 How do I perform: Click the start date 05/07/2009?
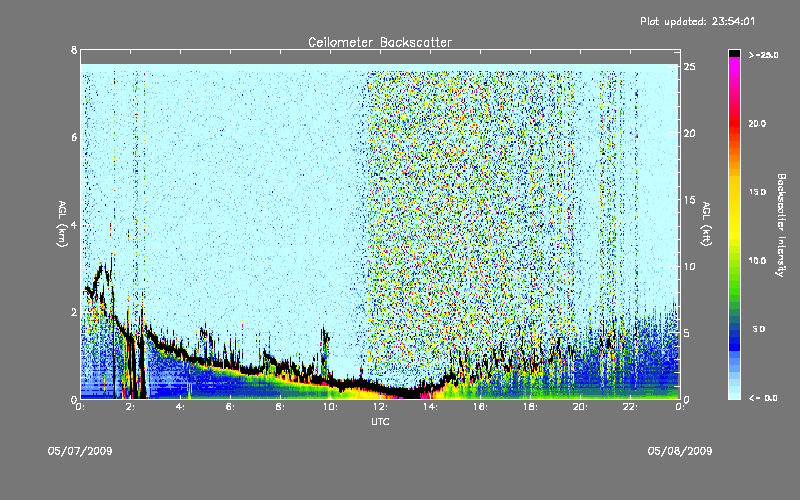(x=80, y=451)
